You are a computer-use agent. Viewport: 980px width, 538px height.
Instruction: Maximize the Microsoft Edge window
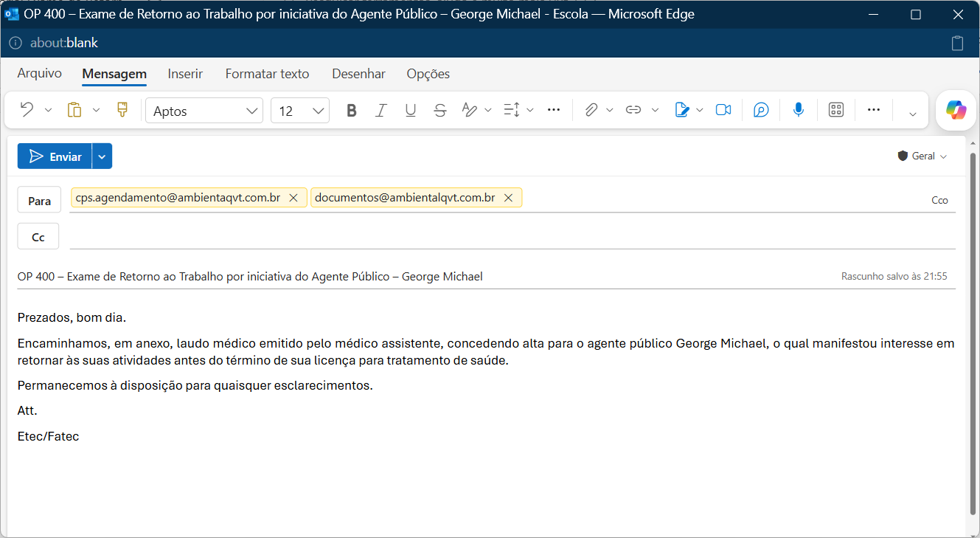(916, 14)
